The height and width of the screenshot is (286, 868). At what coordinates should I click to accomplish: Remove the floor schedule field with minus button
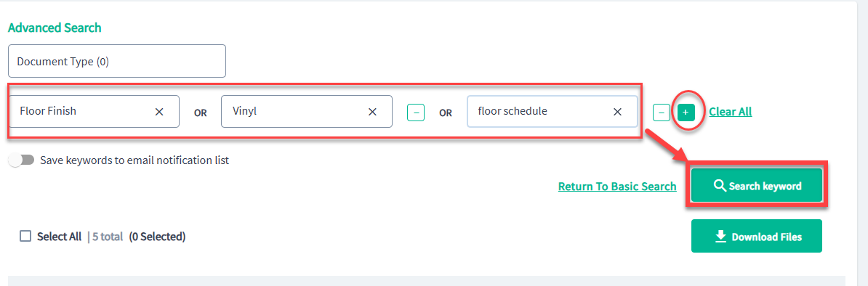pyautogui.click(x=662, y=113)
